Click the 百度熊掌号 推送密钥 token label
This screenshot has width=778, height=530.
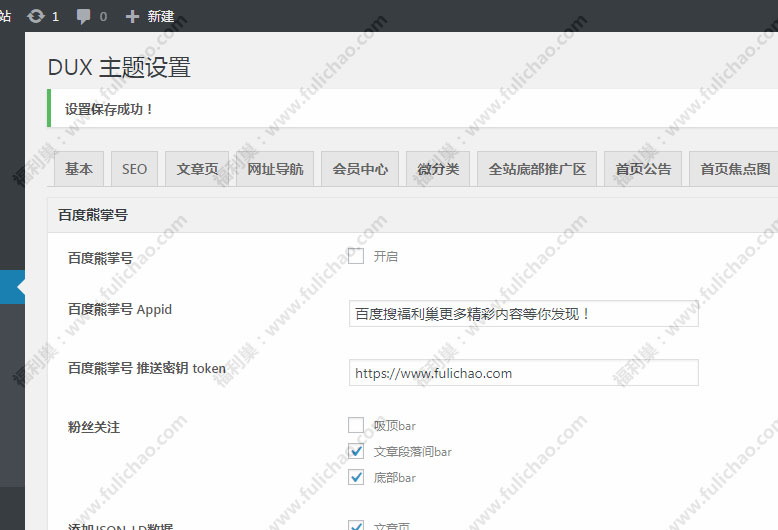[146, 368]
